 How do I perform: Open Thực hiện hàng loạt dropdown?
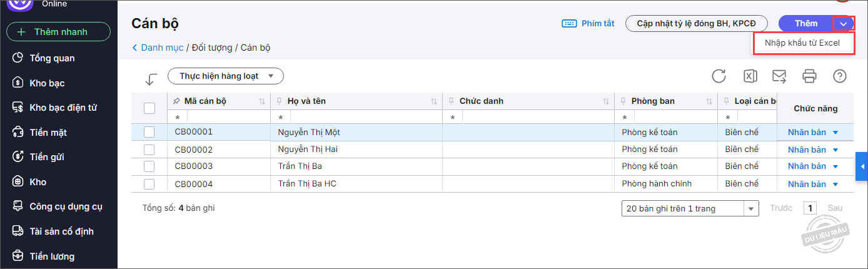point(225,76)
